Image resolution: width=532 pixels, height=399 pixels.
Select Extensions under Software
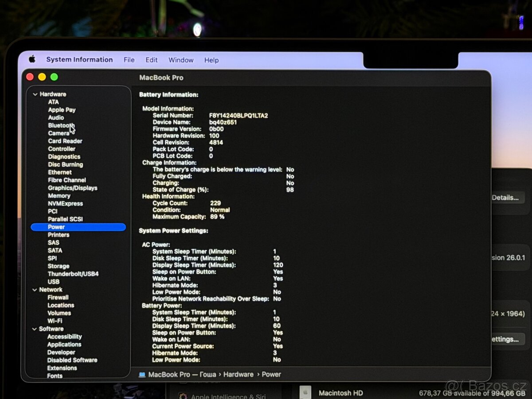(62, 368)
